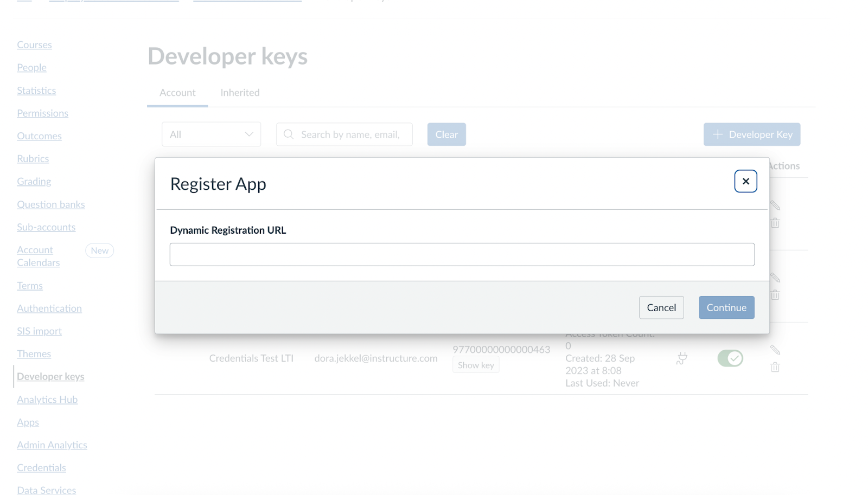Delete the Credentials Test LTI key

(775, 367)
